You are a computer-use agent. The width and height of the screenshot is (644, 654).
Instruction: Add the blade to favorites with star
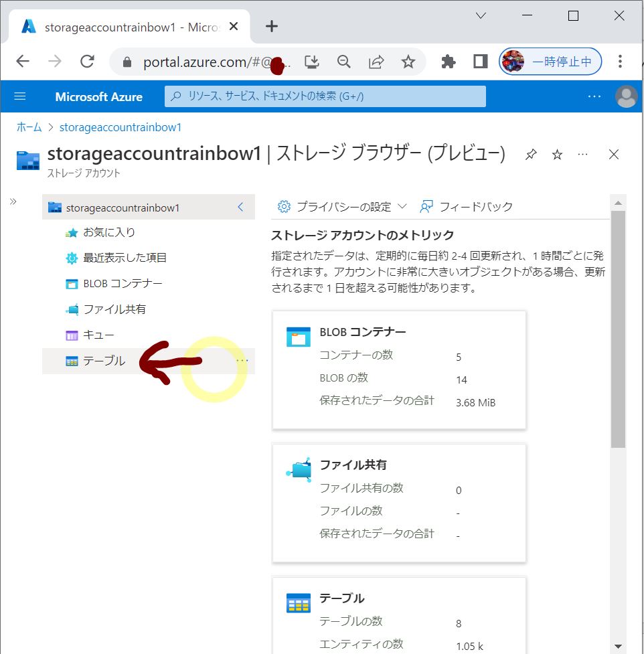[557, 155]
